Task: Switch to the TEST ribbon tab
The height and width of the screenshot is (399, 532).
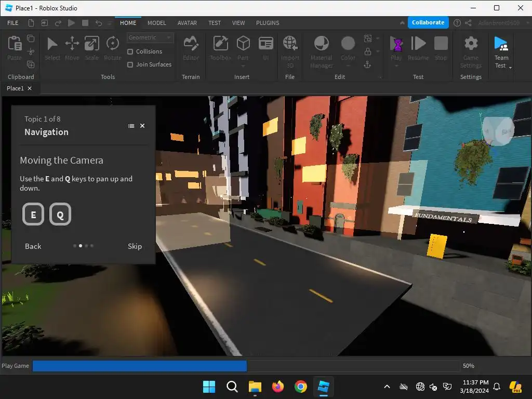Action: [x=215, y=23]
